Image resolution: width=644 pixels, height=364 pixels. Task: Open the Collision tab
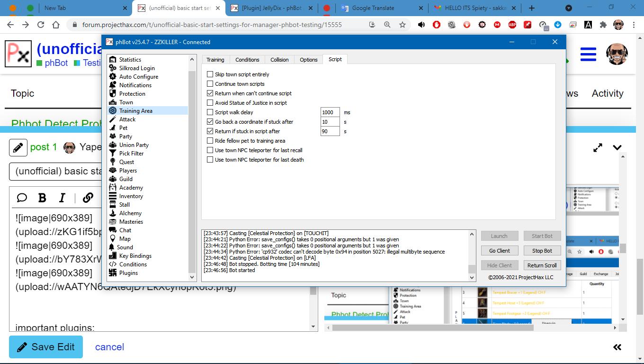[279, 60]
